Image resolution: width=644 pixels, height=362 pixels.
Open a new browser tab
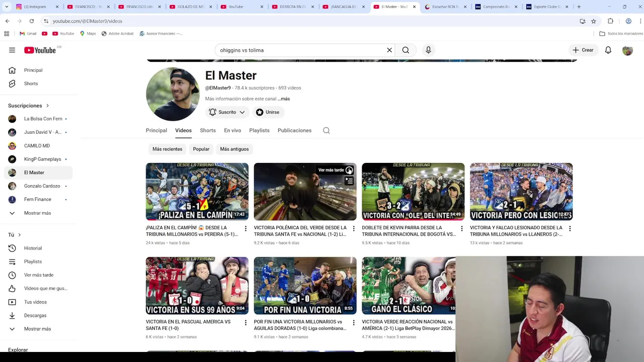tap(579, 7)
